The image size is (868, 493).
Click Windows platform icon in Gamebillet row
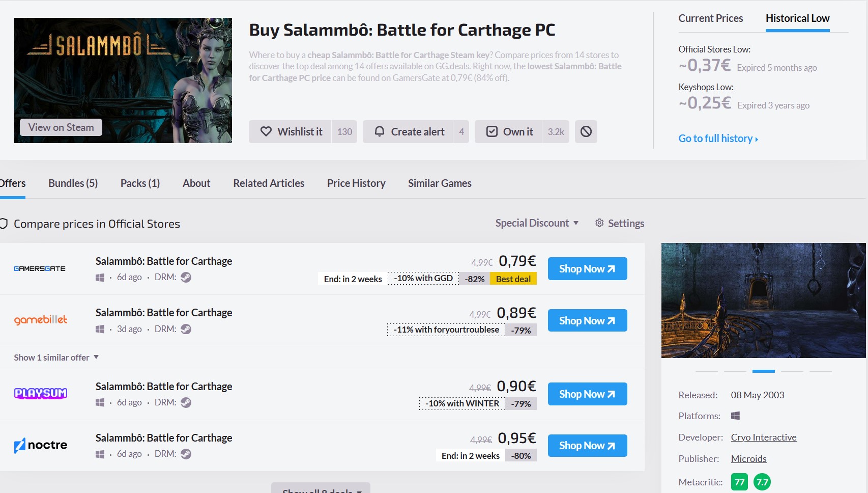(x=100, y=330)
